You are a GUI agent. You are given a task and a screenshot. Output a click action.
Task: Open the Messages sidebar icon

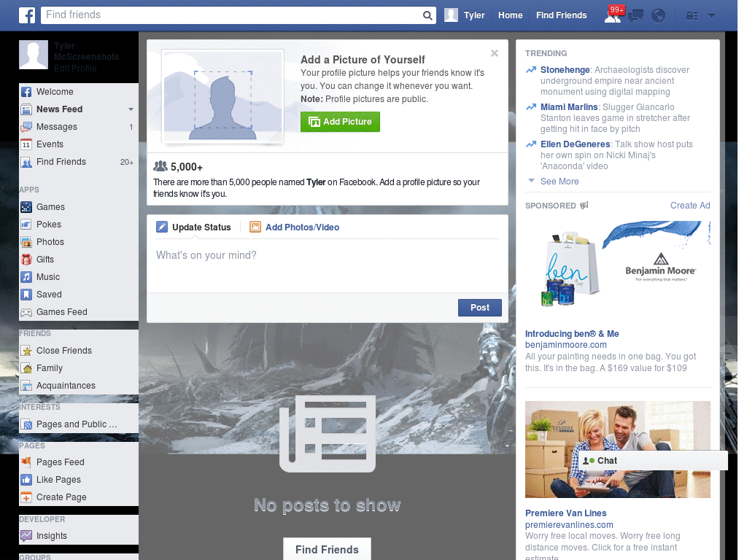(26, 127)
